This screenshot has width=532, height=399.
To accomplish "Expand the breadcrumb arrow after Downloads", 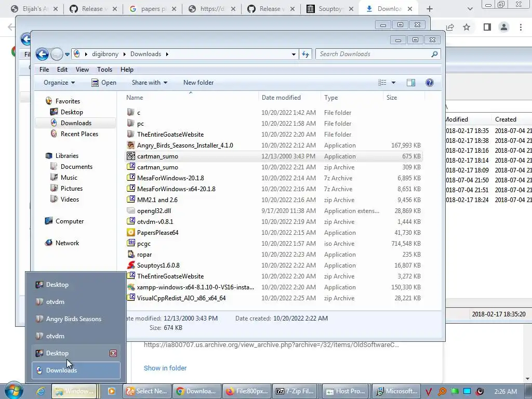I will click(x=167, y=54).
